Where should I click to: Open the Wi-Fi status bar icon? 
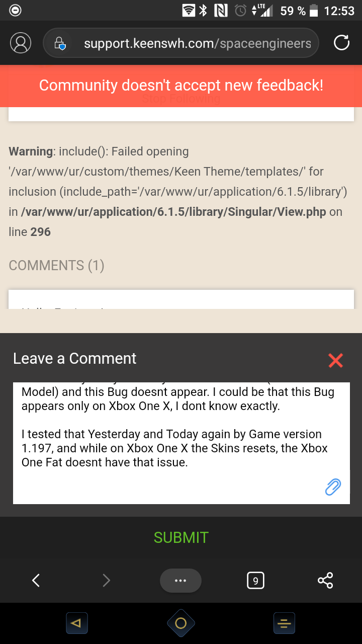pyautogui.click(x=189, y=11)
